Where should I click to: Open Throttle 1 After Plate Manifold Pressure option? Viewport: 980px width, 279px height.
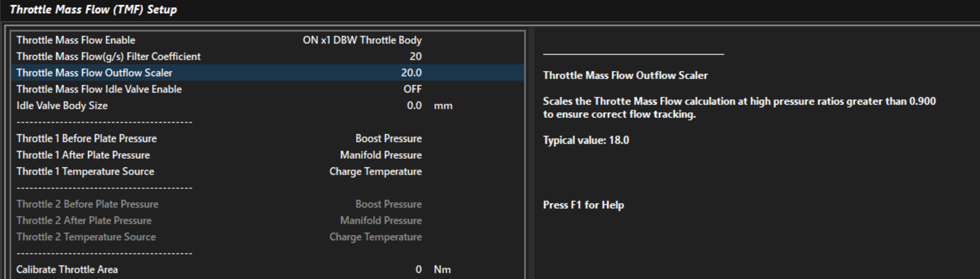pos(381,155)
